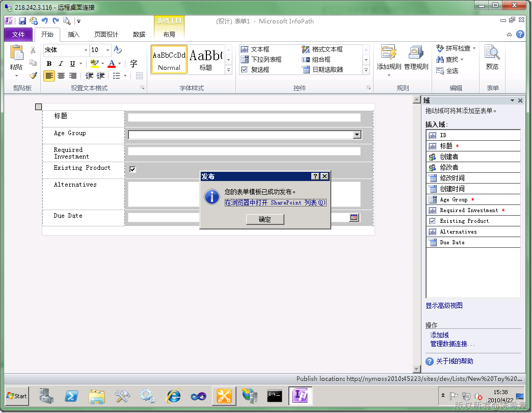The height and width of the screenshot is (413, 532).
Task: Open SharePoint list in browser link
Action: (x=276, y=202)
